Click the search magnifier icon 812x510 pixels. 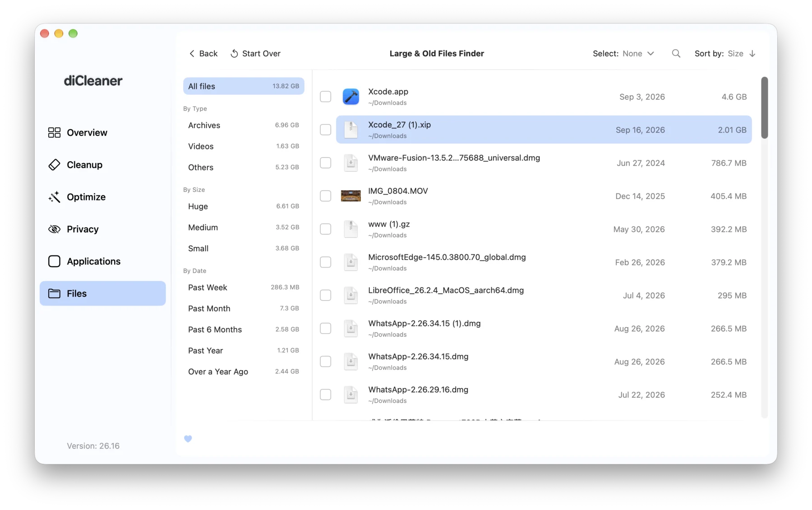coord(676,53)
